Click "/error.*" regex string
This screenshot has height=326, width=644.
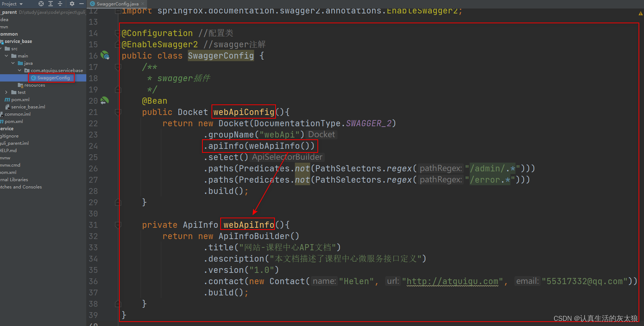pyautogui.click(x=490, y=180)
